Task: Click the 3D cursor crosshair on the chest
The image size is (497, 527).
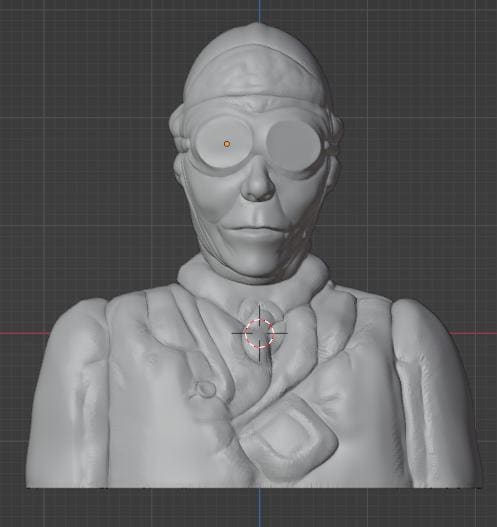Action: [x=259, y=333]
